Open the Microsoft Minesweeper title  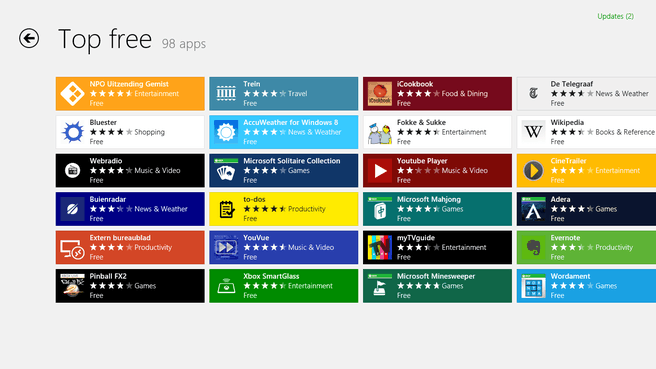point(436,276)
